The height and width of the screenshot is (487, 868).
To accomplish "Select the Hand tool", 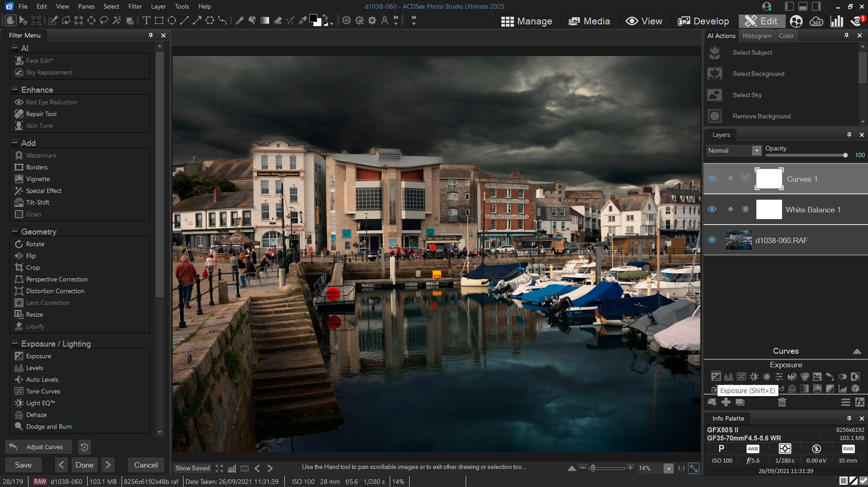I will coord(10,21).
